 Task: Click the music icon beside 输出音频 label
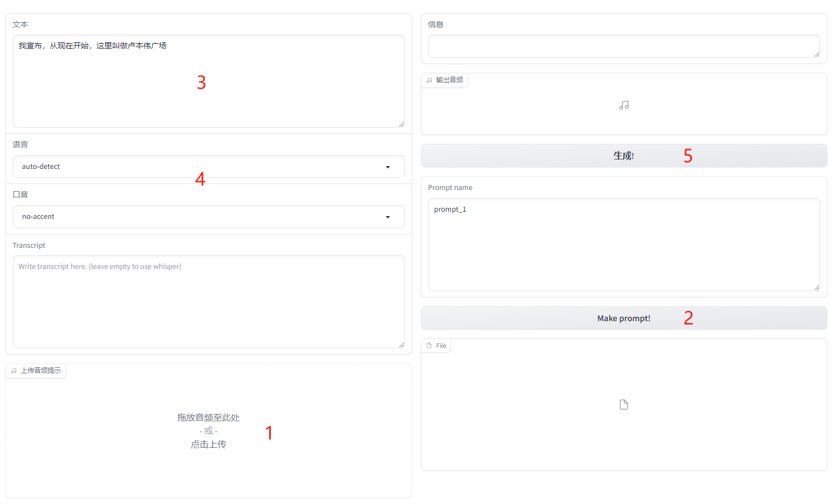(429, 80)
